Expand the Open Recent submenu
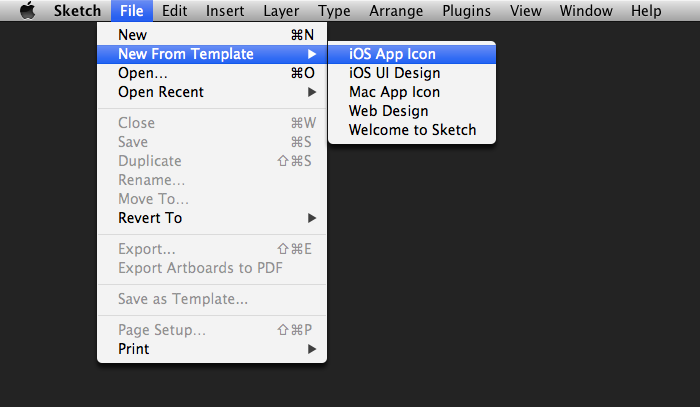 click(212, 92)
